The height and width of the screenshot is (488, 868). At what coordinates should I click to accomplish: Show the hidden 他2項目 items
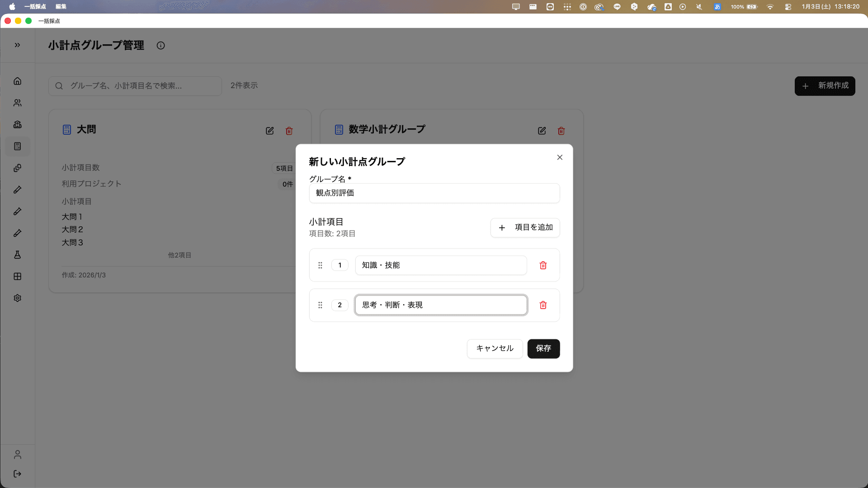180,255
